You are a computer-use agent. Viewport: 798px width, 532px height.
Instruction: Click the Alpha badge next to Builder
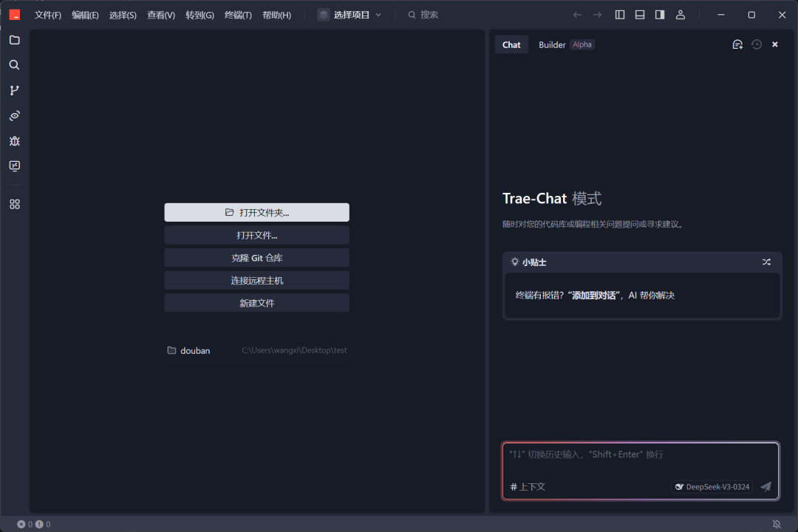click(x=582, y=45)
